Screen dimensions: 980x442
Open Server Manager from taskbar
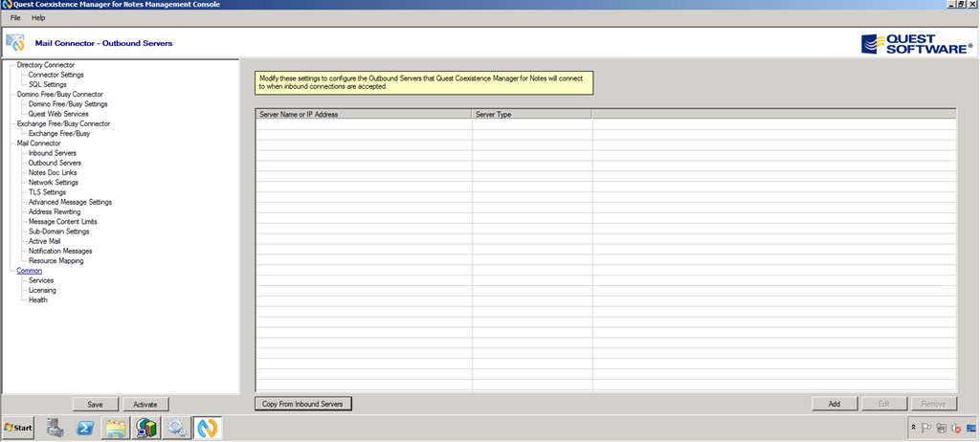56,429
